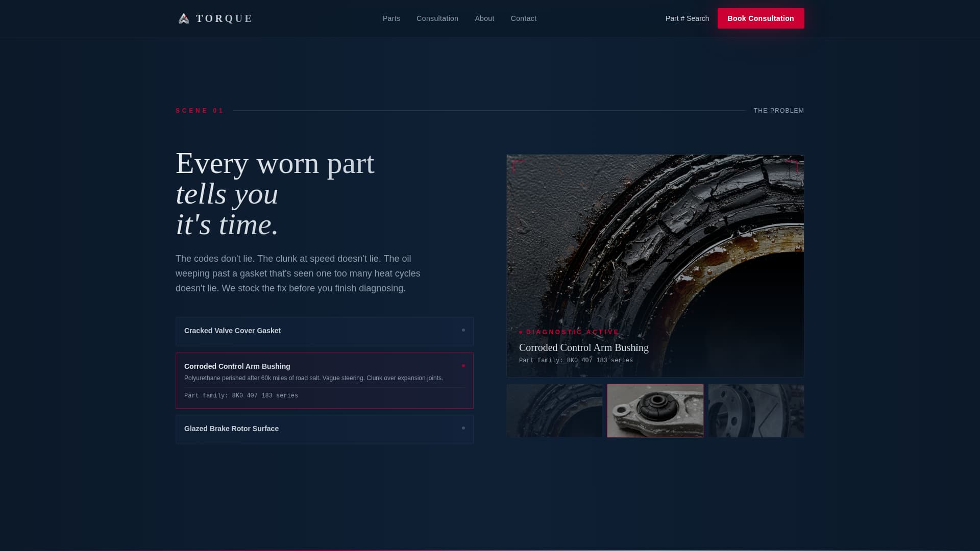Open the Parts navigation menu item
Screen dimensions: 980x551
coord(391,19)
